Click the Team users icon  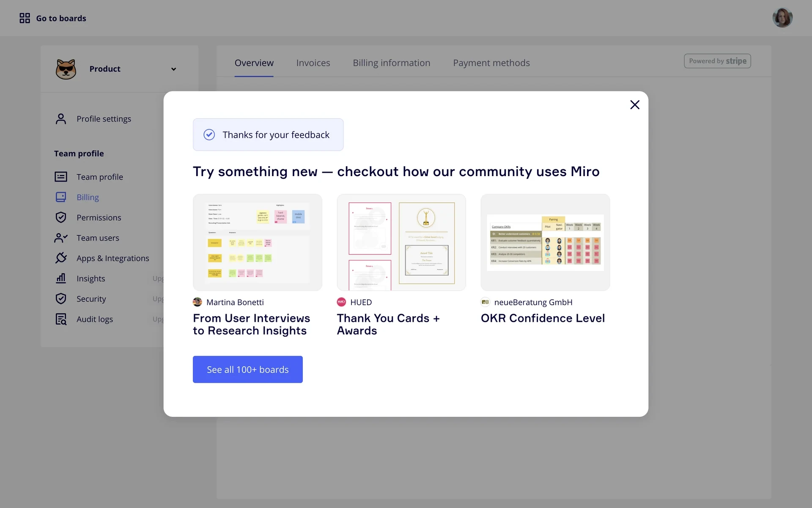tap(61, 238)
